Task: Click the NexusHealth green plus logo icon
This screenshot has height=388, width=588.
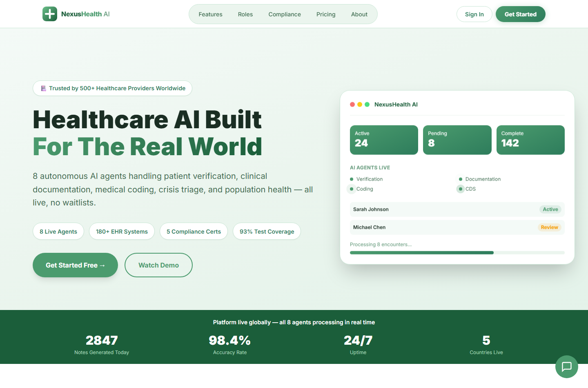Action: pos(50,14)
